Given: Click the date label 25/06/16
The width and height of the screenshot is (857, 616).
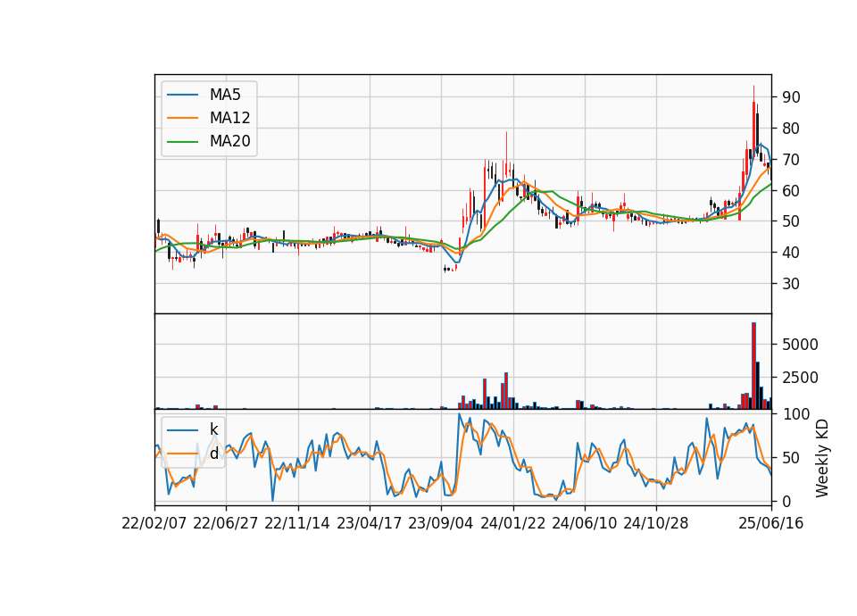Looking at the screenshot, I should [771, 523].
